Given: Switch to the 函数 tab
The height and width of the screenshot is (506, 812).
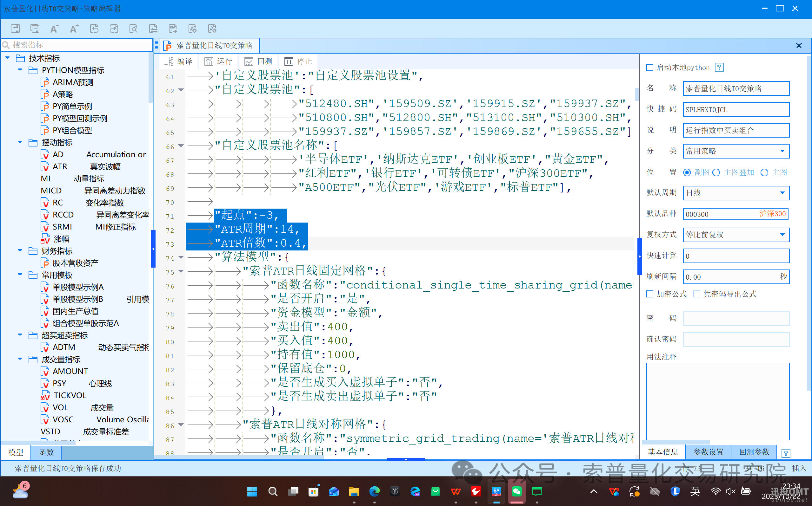Looking at the screenshot, I should point(46,452).
